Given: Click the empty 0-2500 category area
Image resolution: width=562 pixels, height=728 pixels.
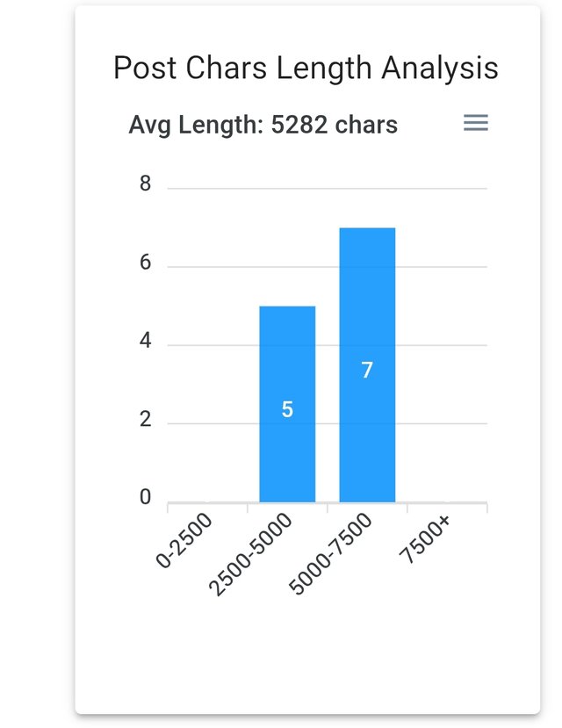Looking at the screenshot, I should click(207, 345).
